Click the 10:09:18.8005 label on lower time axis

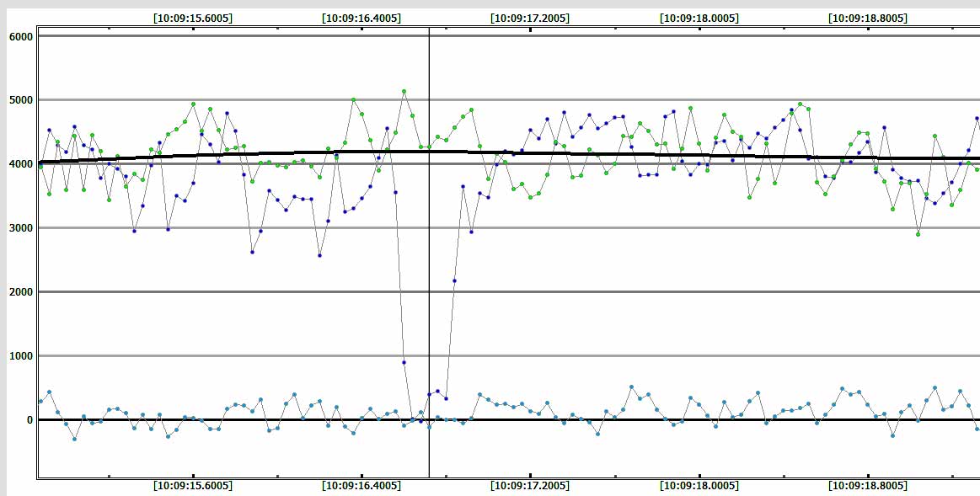(x=867, y=485)
